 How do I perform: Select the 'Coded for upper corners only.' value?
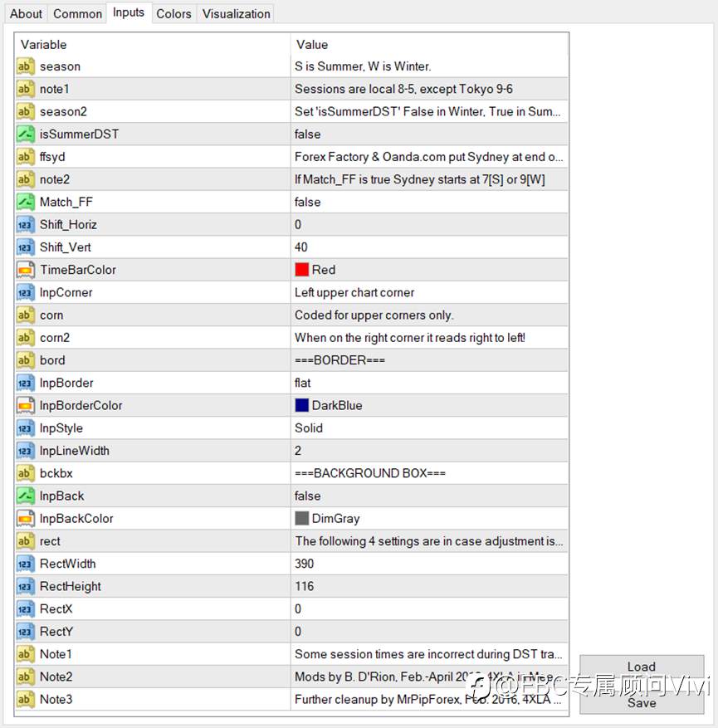[374, 315]
